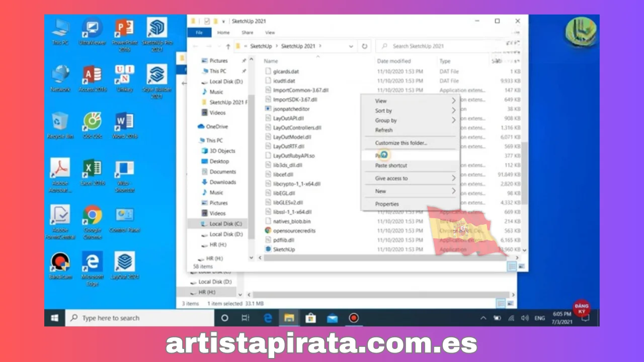644x362 pixels.
Task: Open the Network desktop icon
Action: pos(60,78)
